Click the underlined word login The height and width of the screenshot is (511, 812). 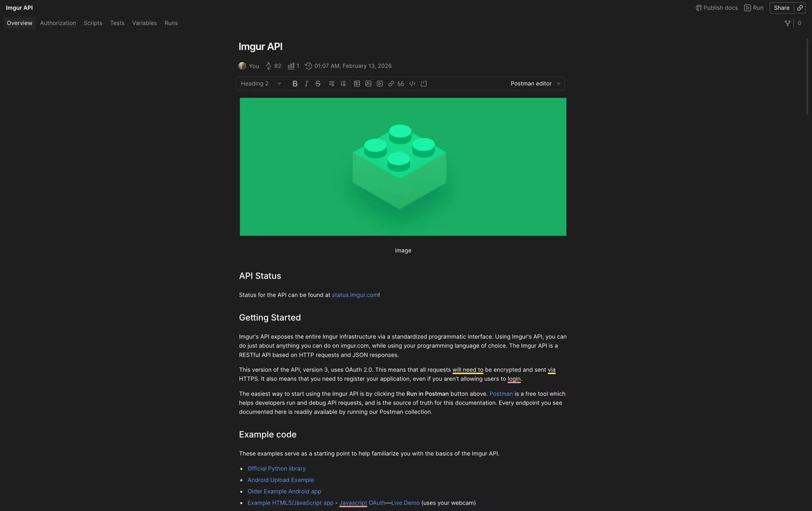(514, 379)
